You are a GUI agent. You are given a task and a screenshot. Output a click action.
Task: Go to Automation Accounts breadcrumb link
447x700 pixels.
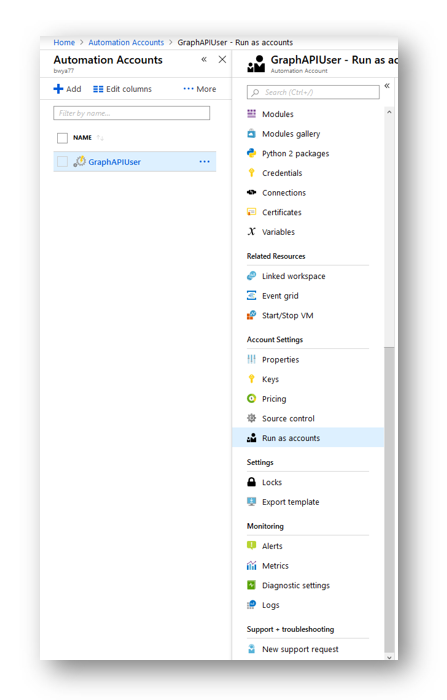point(126,42)
